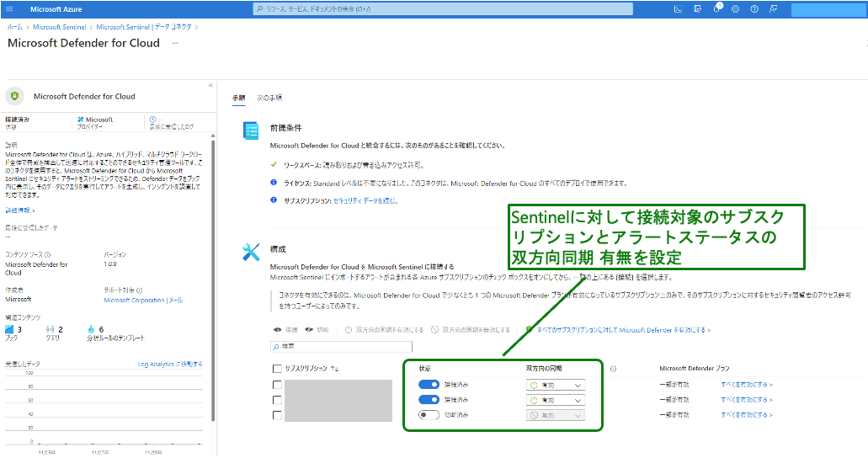The image size is (868, 458).
Task: Open the notifications bell
Action: (x=716, y=8)
